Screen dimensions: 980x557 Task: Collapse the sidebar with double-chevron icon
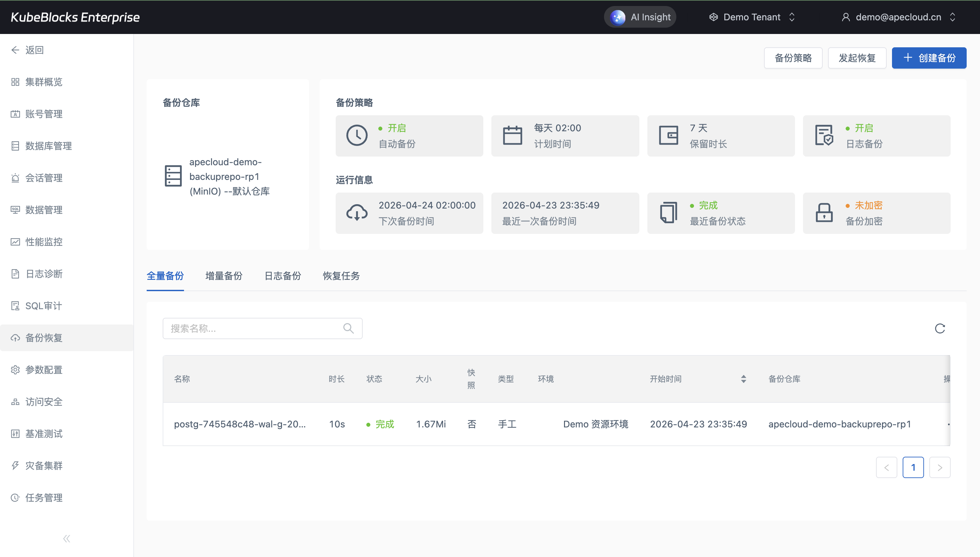pos(67,539)
